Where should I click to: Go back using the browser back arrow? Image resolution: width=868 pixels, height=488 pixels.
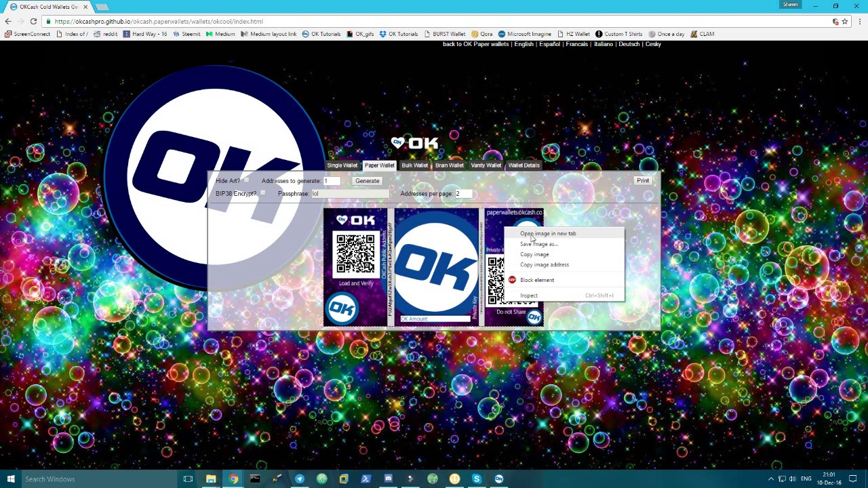click(x=8, y=21)
